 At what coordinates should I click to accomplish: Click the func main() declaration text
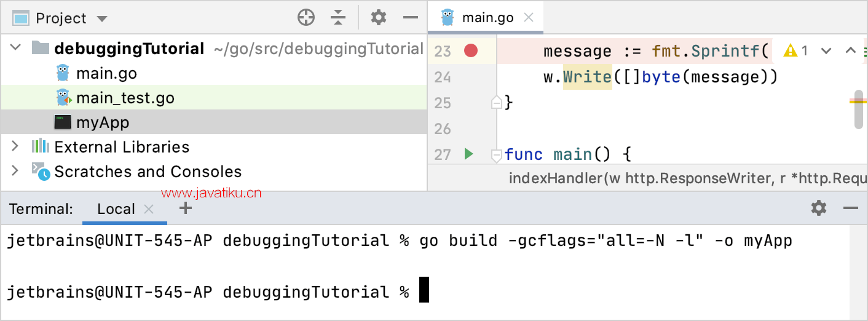tap(568, 154)
